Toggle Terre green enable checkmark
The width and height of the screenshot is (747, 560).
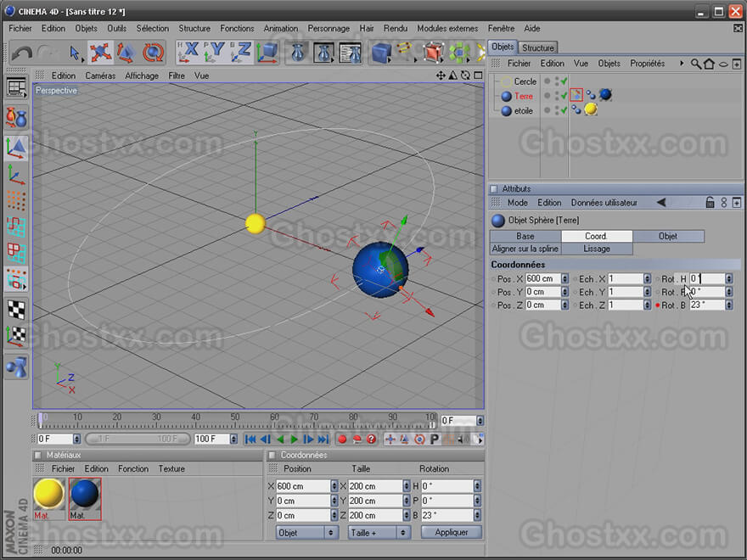point(564,96)
